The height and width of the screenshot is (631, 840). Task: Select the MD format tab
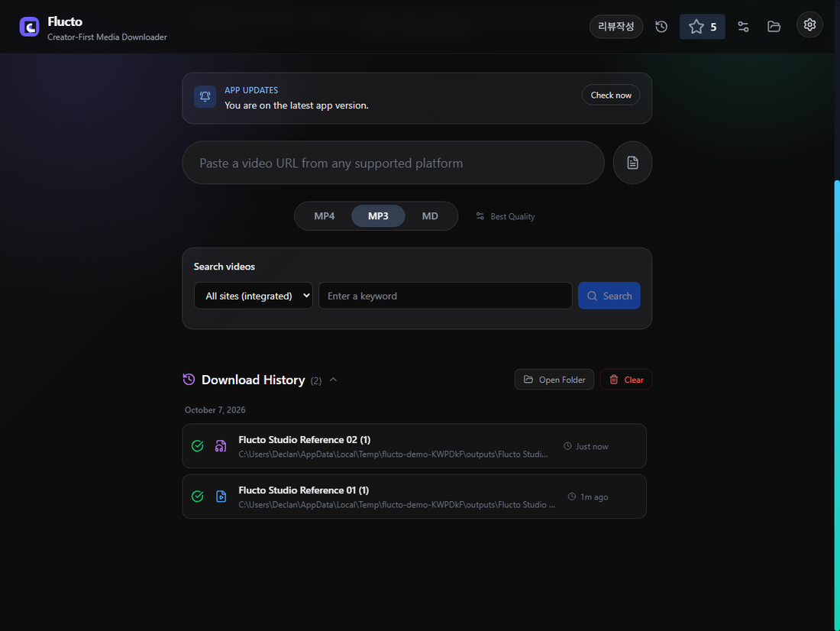click(x=430, y=216)
